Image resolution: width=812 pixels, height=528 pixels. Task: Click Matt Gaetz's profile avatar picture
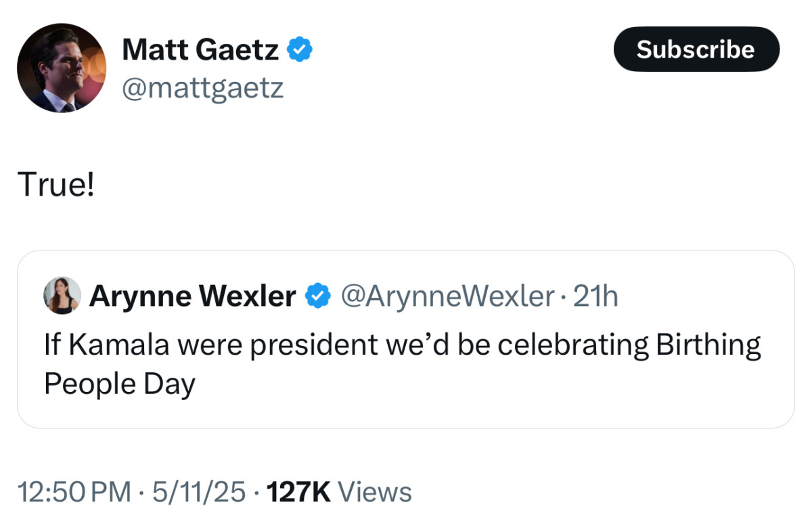(62, 68)
